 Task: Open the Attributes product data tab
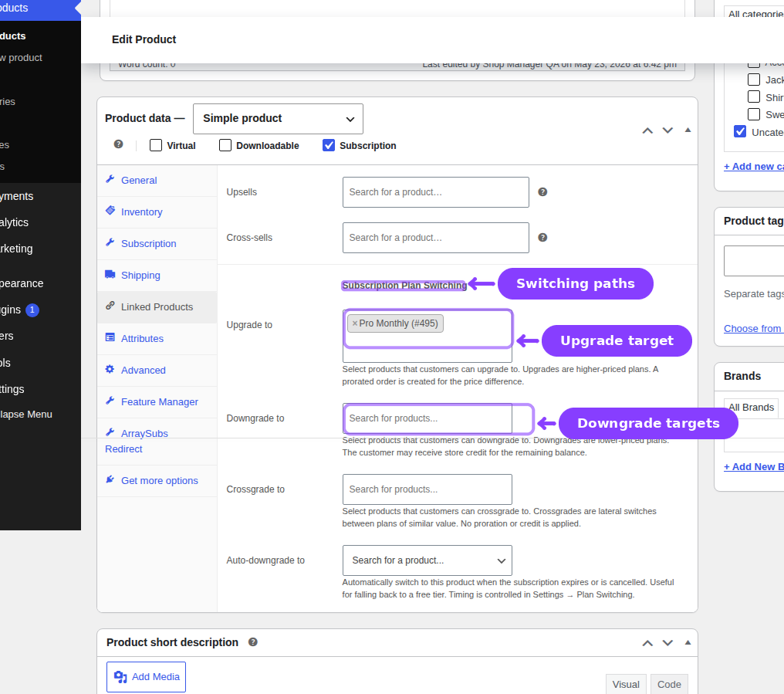coord(157,339)
